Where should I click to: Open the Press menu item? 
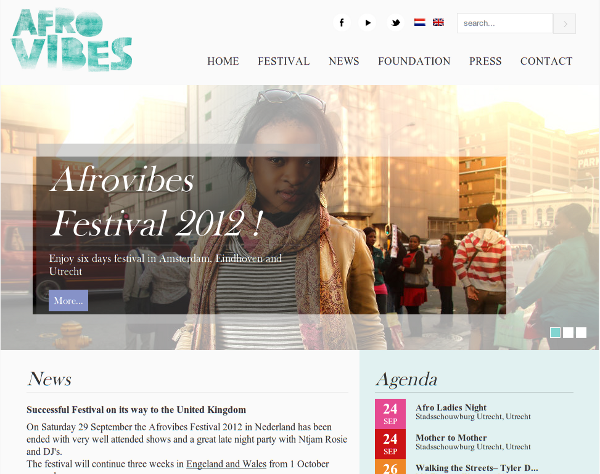pyautogui.click(x=485, y=61)
